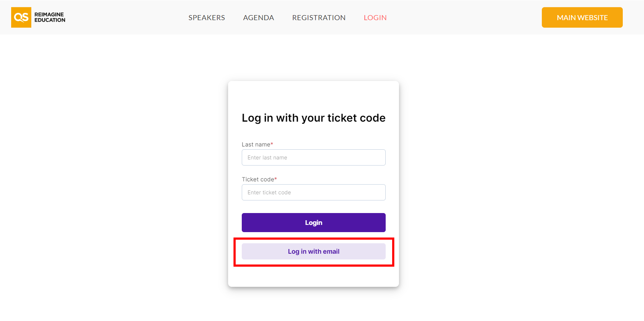The image size is (644, 321).
Task: Focus the Ticket code input field
Action: (x=313, y=193)
